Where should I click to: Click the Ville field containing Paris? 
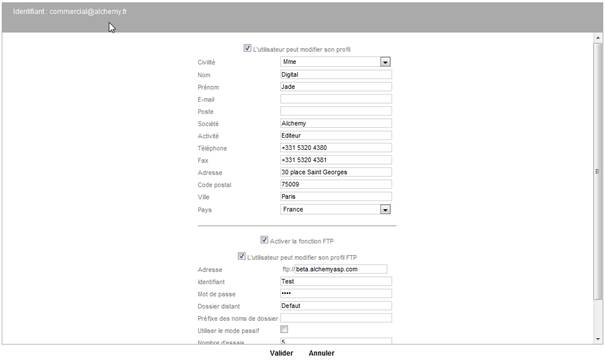pos(336,197)
